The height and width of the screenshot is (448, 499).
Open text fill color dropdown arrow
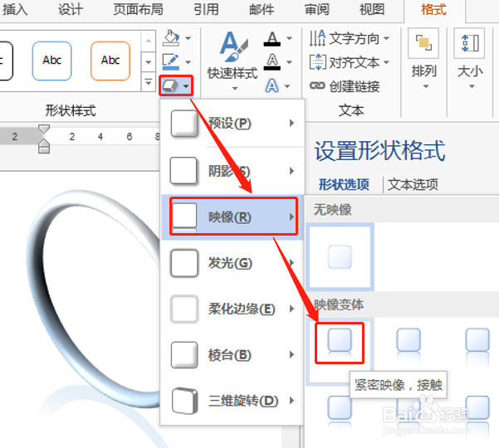[x=289, y=38]
